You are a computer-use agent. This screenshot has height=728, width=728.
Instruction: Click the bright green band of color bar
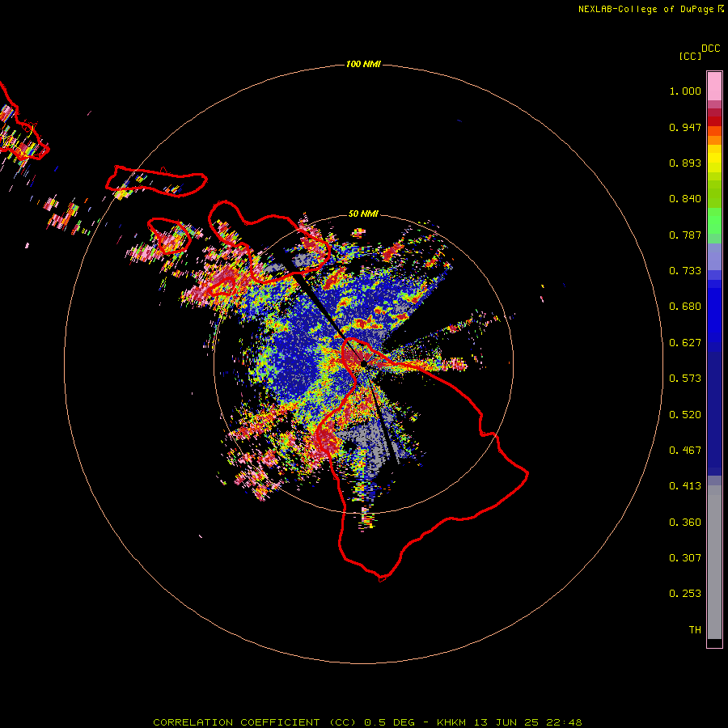point(714,221)
